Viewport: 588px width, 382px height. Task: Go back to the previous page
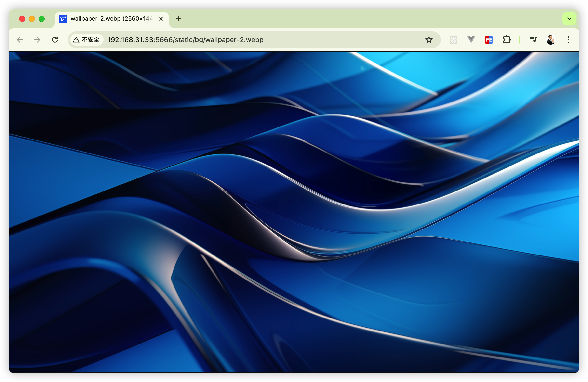coord(20,40)
